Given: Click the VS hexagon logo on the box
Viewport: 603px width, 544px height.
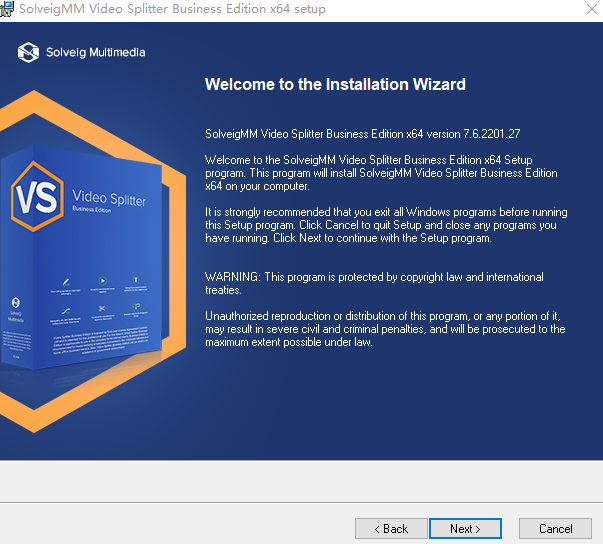Looking at the screenshot, I should click(37, 196).
